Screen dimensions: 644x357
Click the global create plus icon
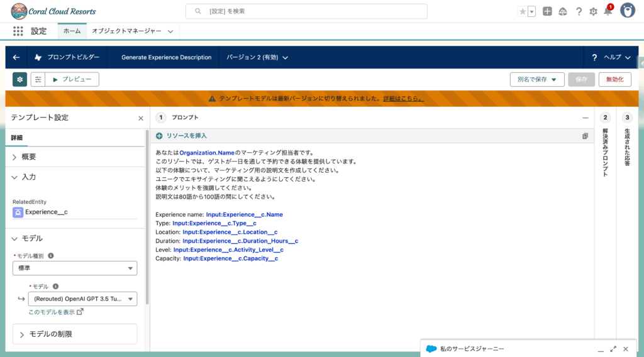click(x=548, y=11)
